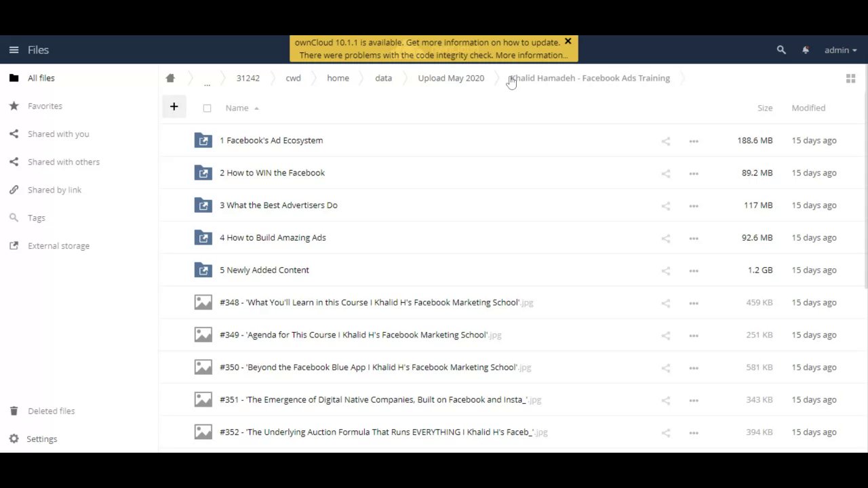Open more actions for 4 How to Build Amazing Ads
868x488 pixels.
point(694,238)
